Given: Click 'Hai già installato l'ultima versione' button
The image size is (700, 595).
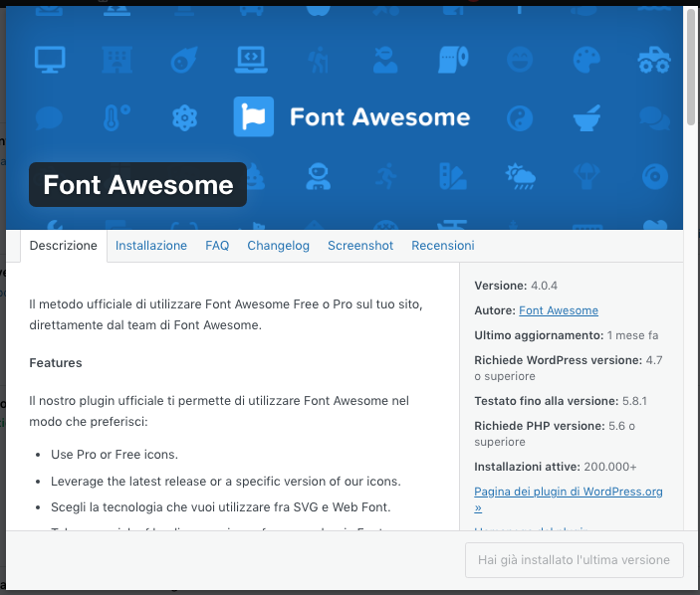Looking at the screenshot, I should point(575,560).
